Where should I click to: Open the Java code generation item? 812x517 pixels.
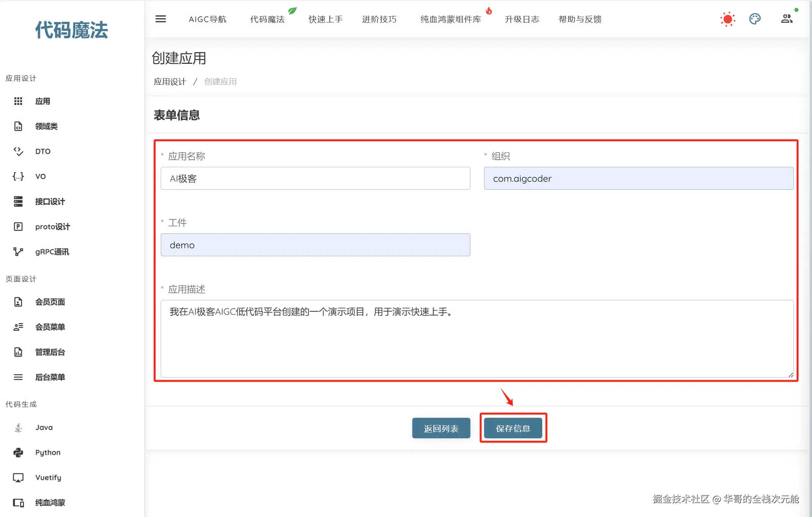[44, 427]
